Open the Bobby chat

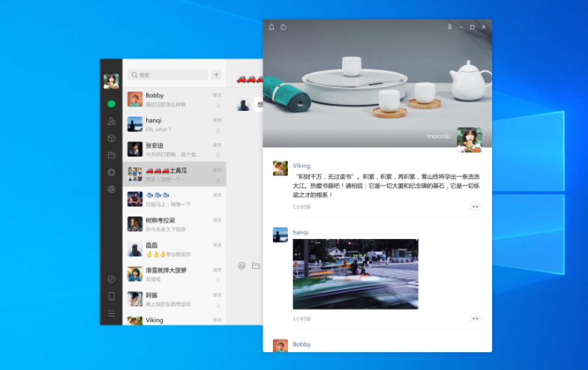tap(174, 100)
